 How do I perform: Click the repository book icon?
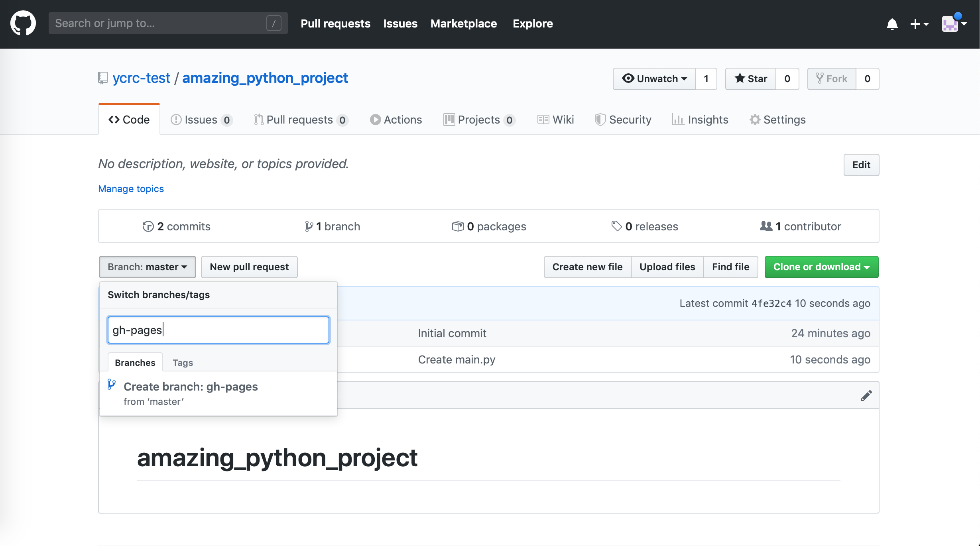103,78
